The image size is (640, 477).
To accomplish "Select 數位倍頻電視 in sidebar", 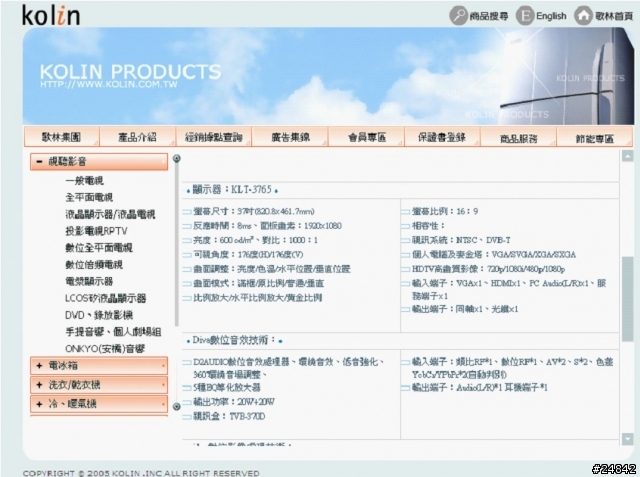I will coord(94,264).
